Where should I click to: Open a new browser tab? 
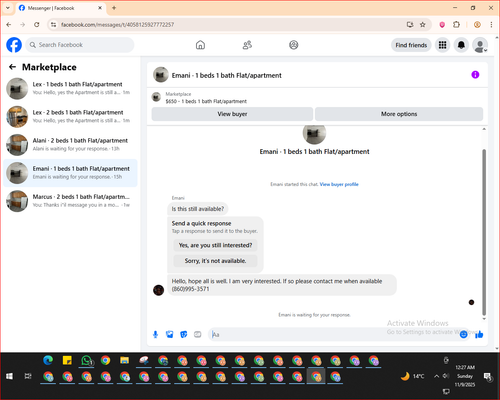(114, 8)
